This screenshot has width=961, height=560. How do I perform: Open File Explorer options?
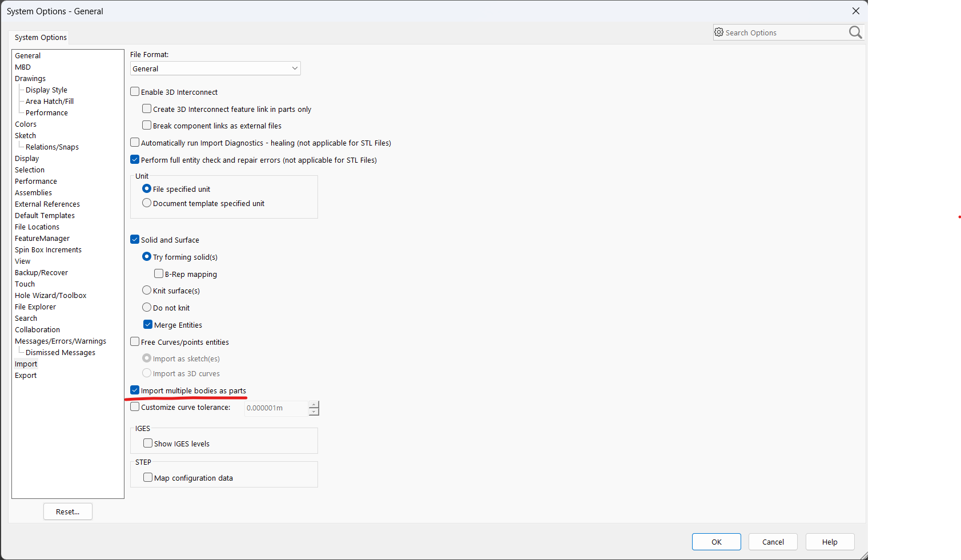point(35,307)
